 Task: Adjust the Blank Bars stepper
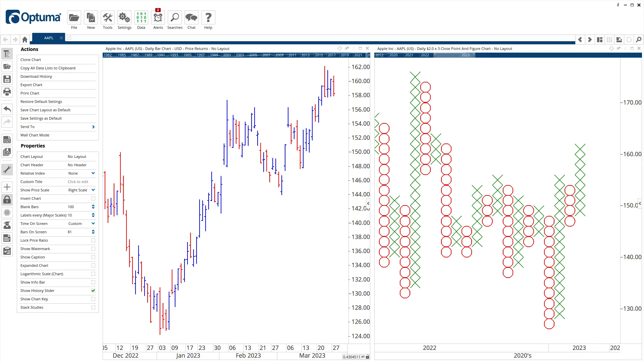tap(93, 207)
